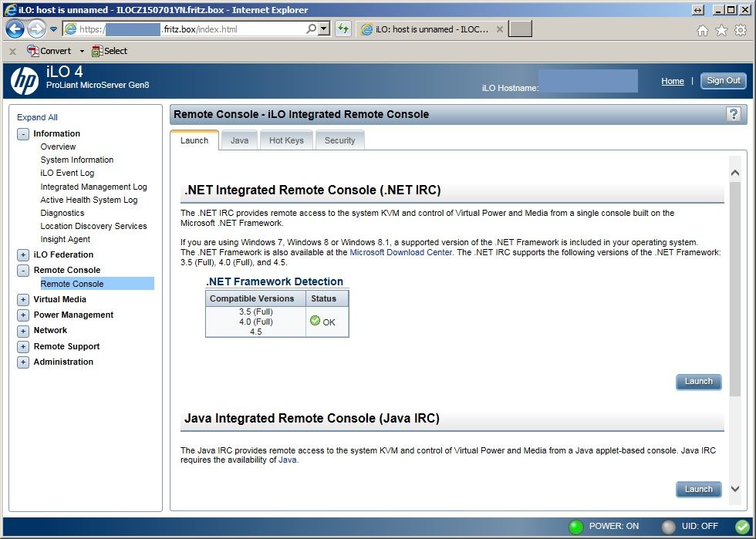This screenshot has width=756, height=539.
Task: Click Expand All in navigation tree
Action: pyautogui.click(x=37, y=117)
